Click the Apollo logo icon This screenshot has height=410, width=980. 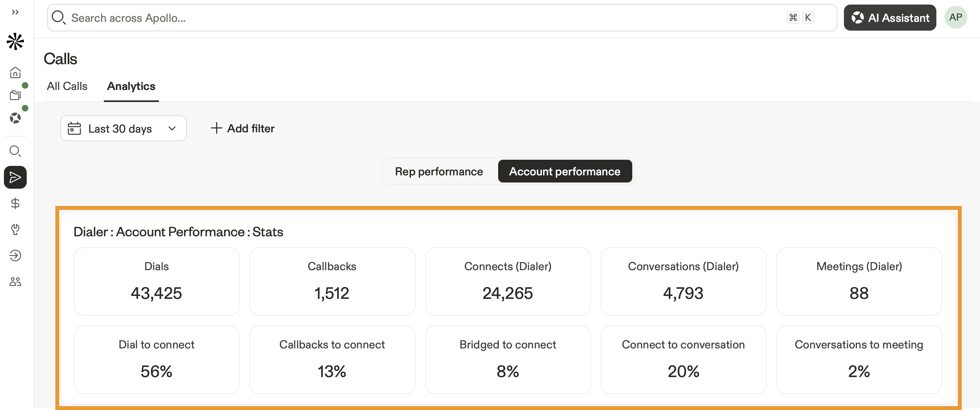point(15,41)
